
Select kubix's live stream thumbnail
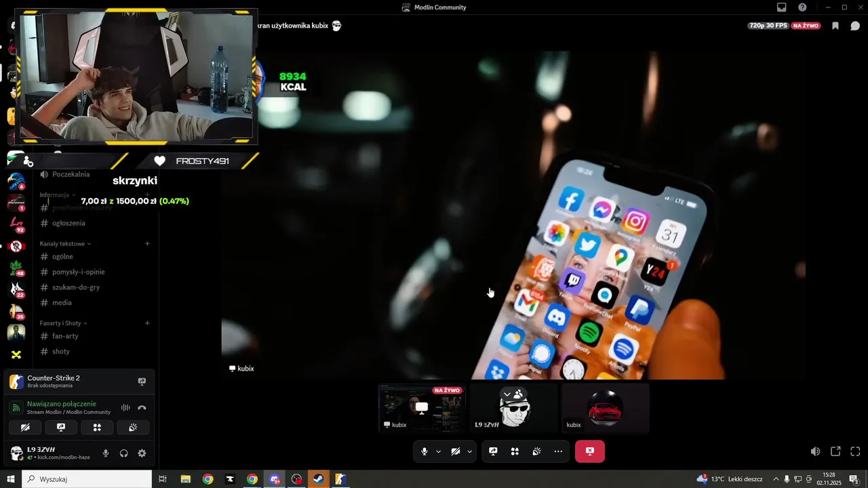click(x=422, y=408)
